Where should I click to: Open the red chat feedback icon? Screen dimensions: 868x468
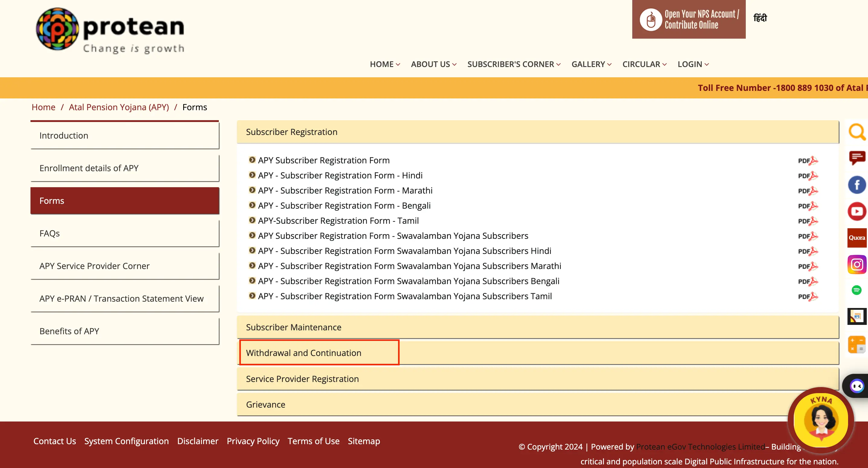click(857, 158)
